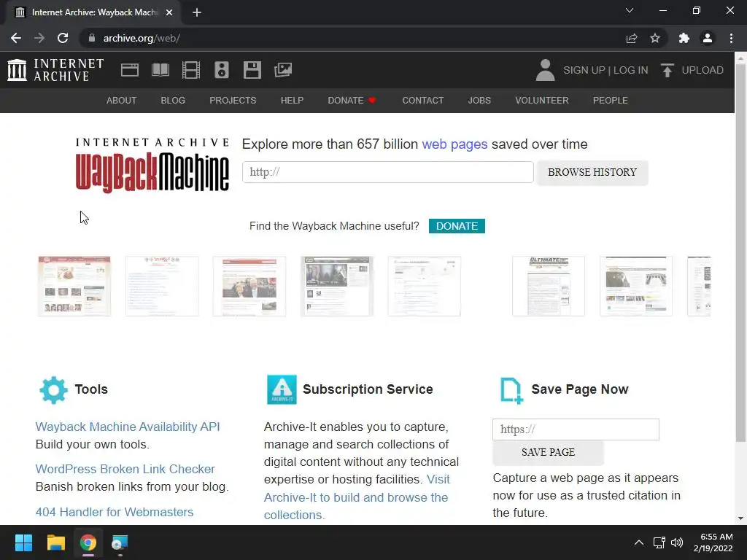
Task: Open File Explorer from the taskbar
Action: [x=55, y=542]
